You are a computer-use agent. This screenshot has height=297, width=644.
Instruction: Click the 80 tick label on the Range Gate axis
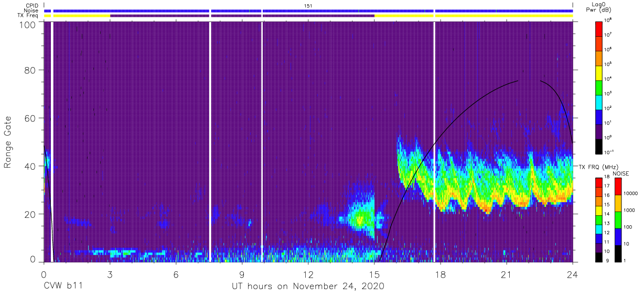pos(30,70)
